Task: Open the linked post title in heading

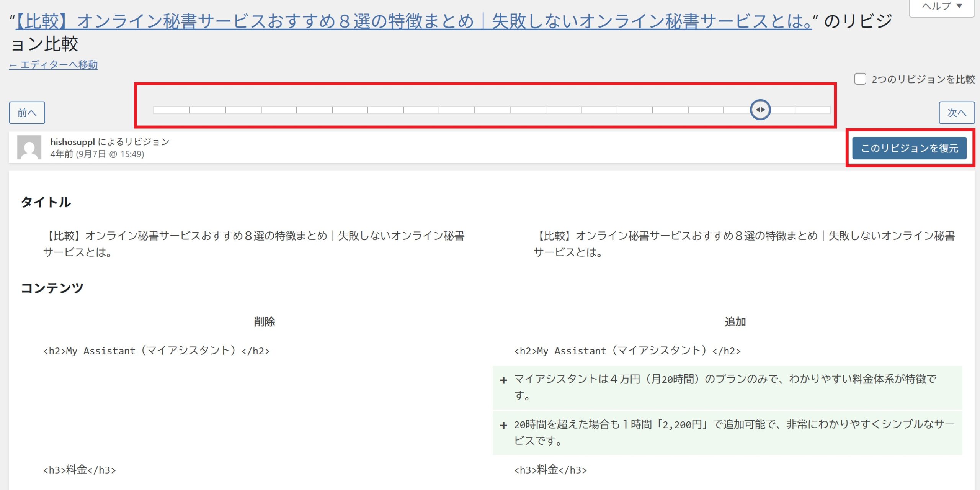Action: click(x=413, y=21)
